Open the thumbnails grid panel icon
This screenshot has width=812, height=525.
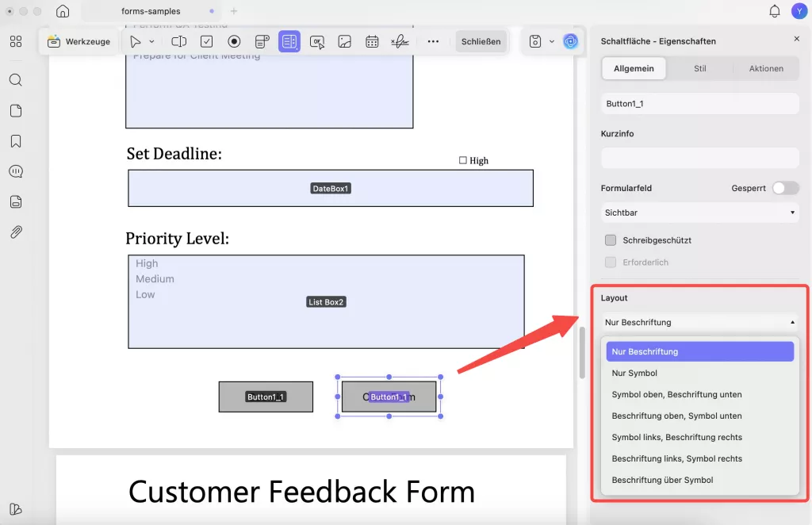16,41
